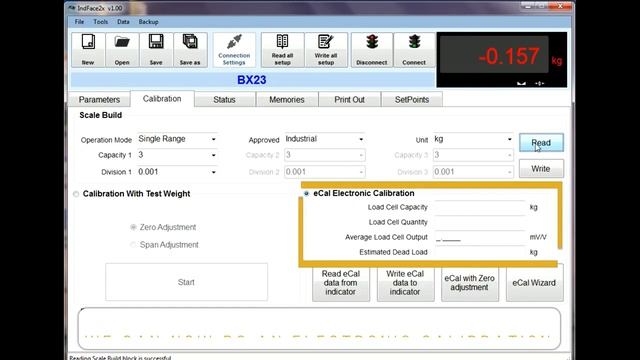
Task: Choose Zero Adjustment radio button
Action: (x=133, y=227)
